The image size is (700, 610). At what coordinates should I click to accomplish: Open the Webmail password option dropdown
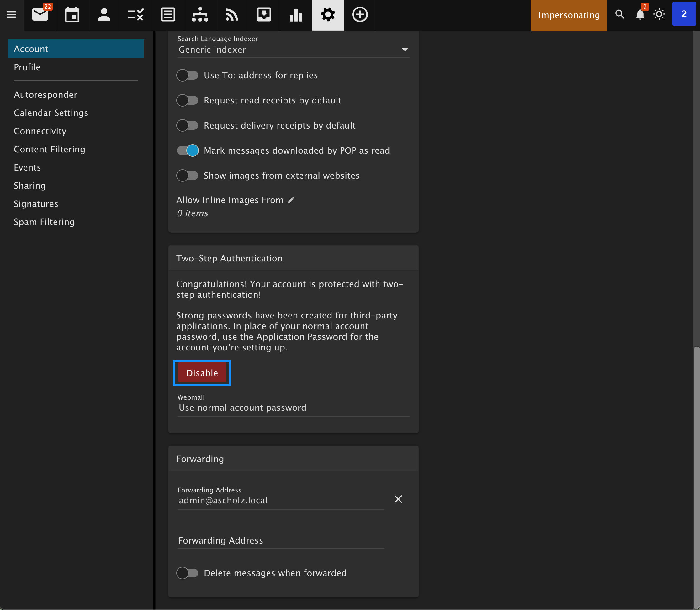[293, 408]
